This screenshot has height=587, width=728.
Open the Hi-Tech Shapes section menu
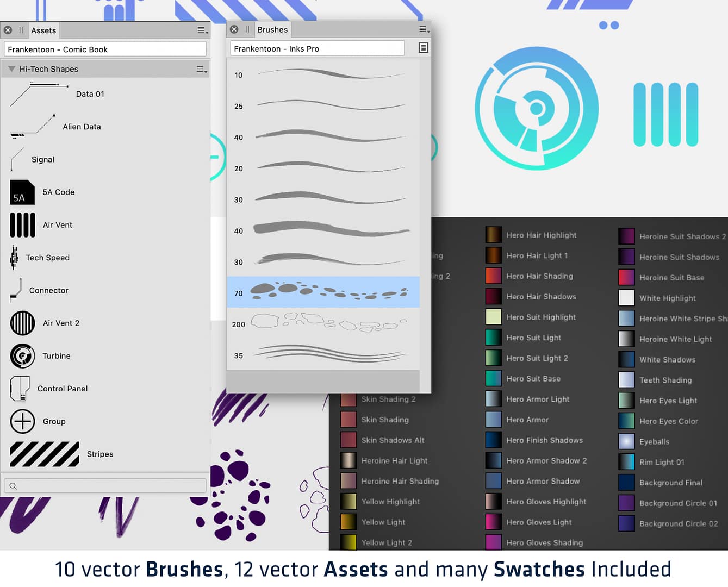click(x=201, y=68)
